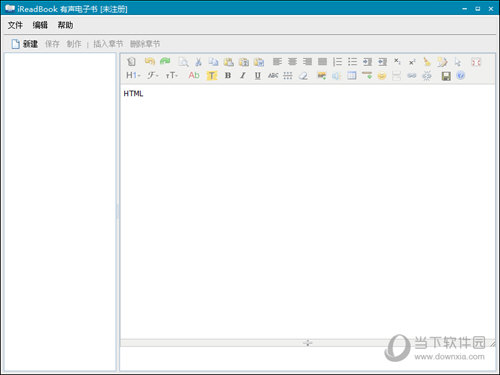This screenshot has height=375, width=500.
Task: Click the 制作 toolbar button
Action: (74, 44)
